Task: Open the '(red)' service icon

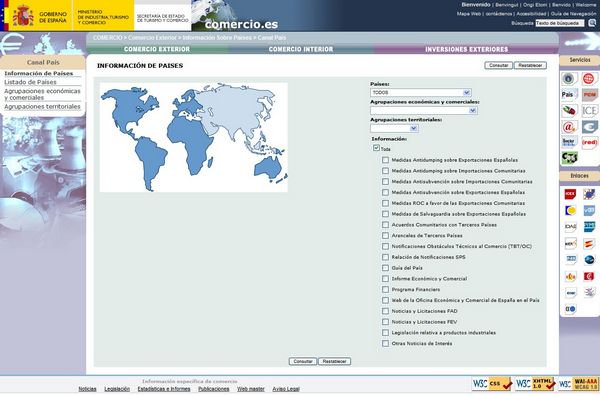Action: (x=590, y=142)
